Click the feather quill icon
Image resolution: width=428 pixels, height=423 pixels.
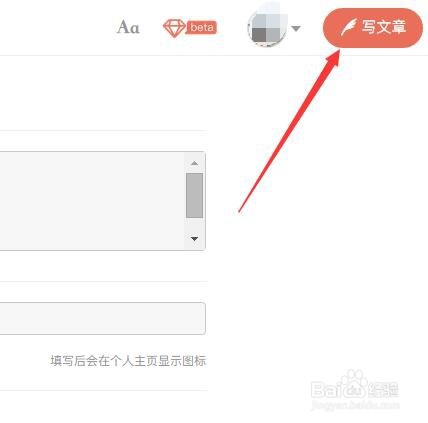pyautogui.click(x=348, y=27)
